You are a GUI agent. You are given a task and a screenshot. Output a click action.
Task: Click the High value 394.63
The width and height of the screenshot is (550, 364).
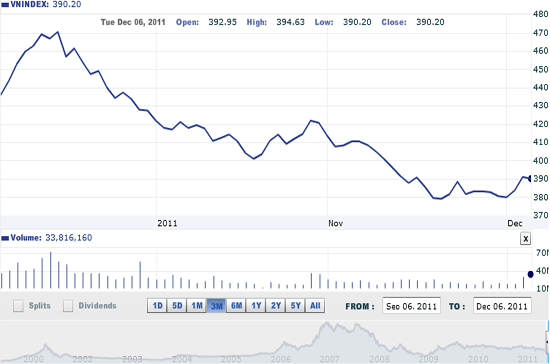[290, 22]
